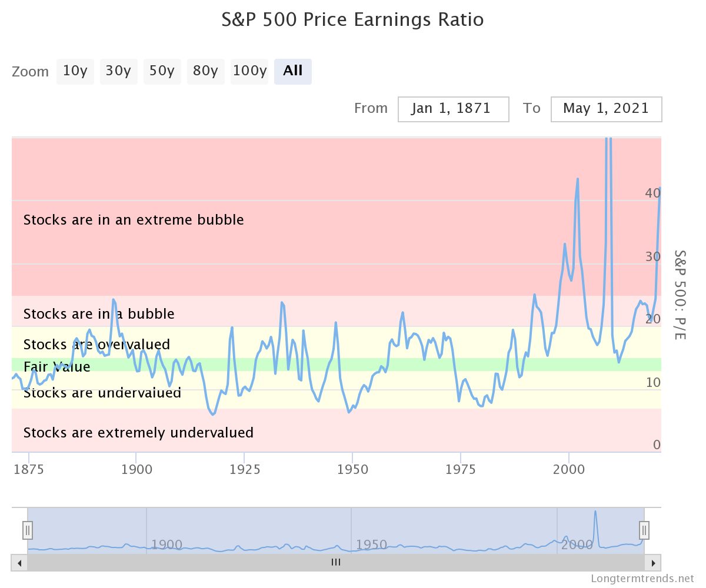
Task: Select the All zoom range
Action: 292,71
